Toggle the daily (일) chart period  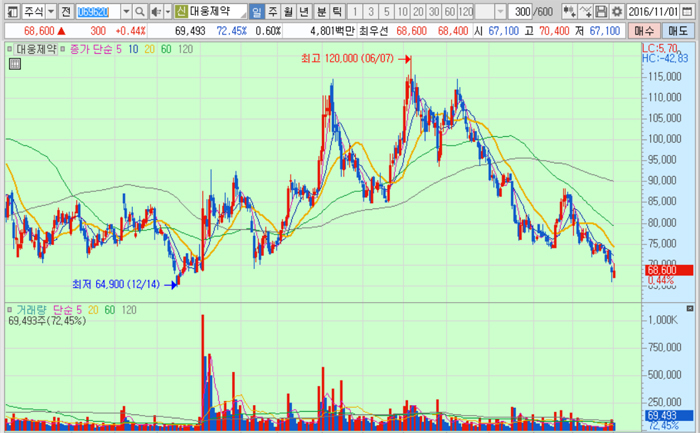(x=258, y=11)
